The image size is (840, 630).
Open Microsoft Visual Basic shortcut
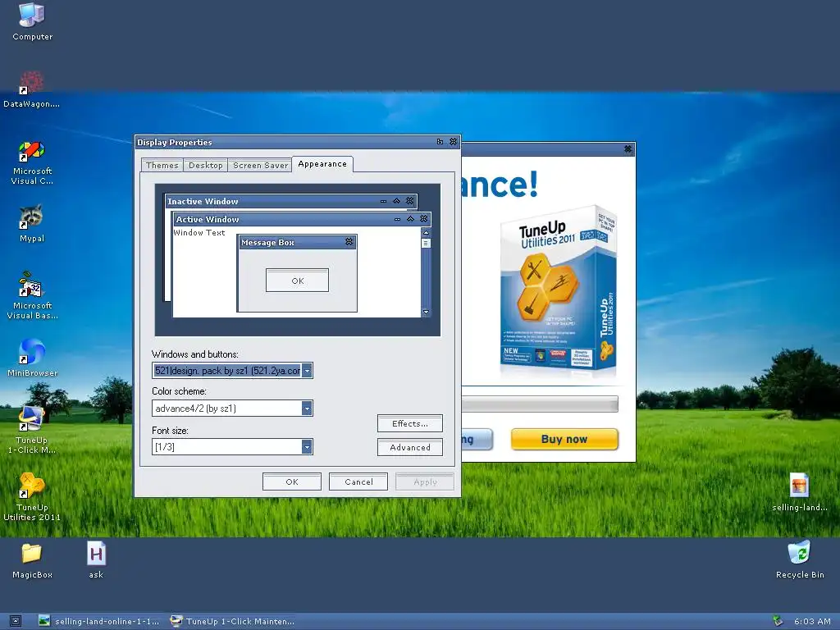click(32, 295)
